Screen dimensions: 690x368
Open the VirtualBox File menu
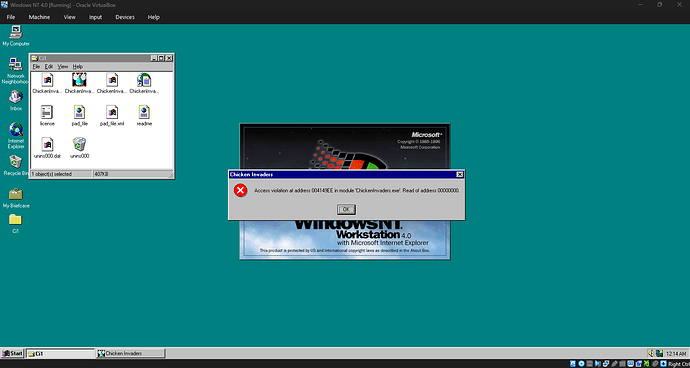tap(11, 17)
